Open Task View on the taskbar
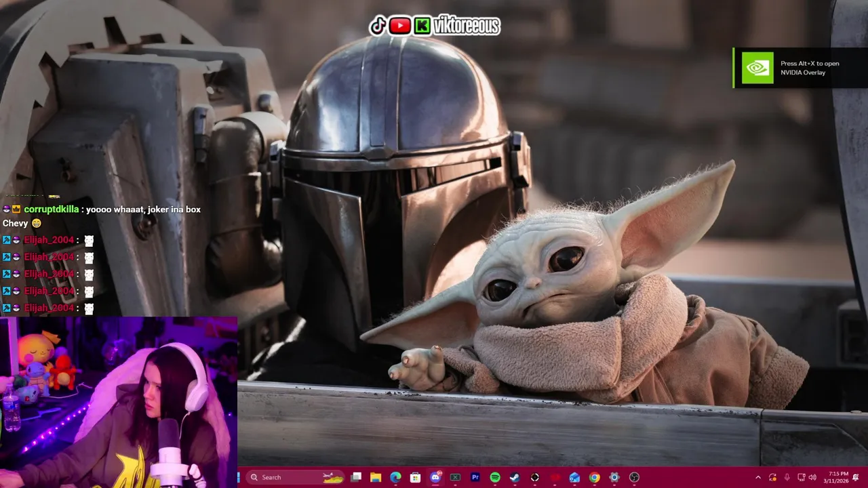 click(x=356, y=477)
